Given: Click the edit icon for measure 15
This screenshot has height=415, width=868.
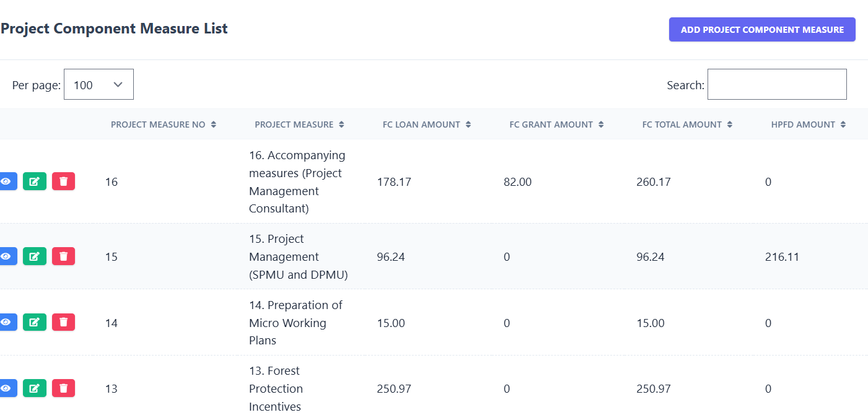Looking at the screenshot, I should pyautogui.click(x=34, y=256).
